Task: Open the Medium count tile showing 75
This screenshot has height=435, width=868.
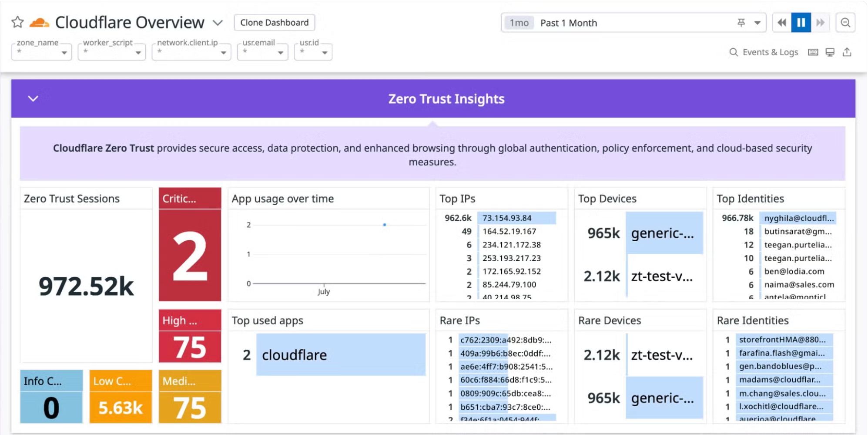Action: pyautogui.click(x=190, y=396)
